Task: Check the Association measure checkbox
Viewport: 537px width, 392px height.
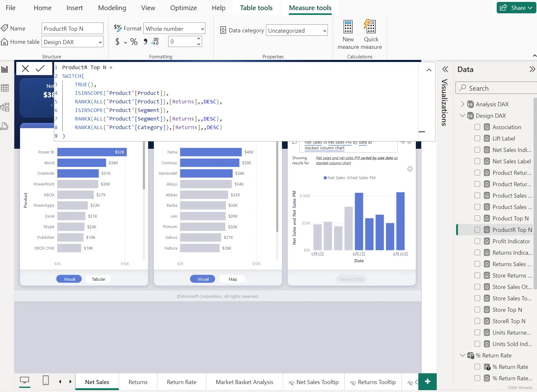Action: click(477, 127)
